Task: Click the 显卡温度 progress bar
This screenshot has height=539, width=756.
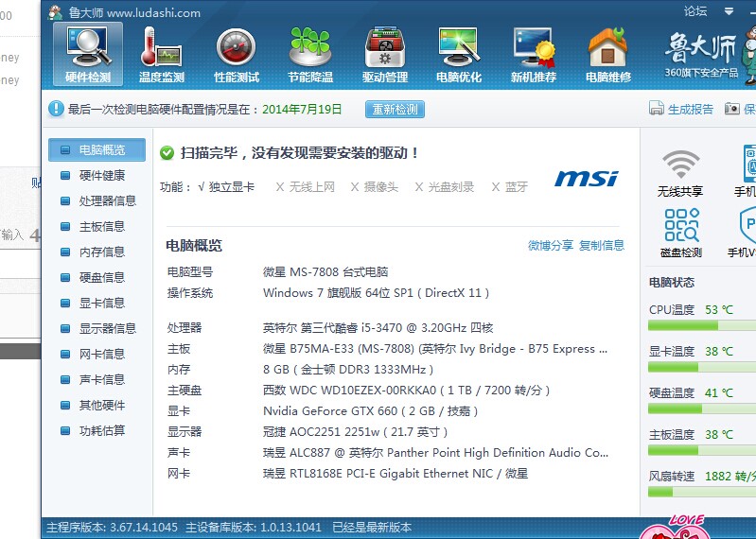Action: tap(702, 368)
